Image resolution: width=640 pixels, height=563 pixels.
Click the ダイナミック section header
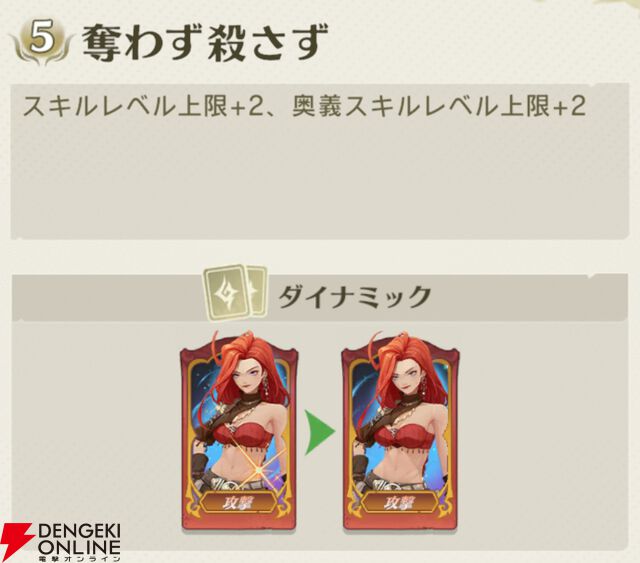coord(320,297)
